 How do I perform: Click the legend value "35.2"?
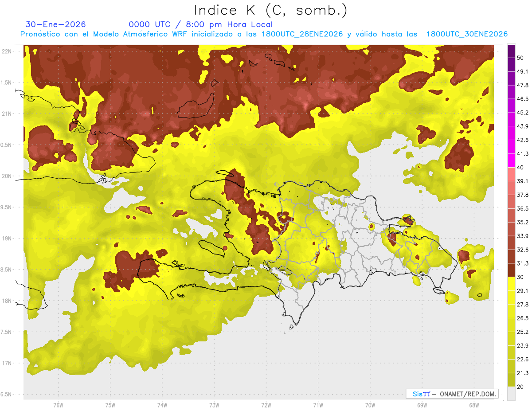523,222
